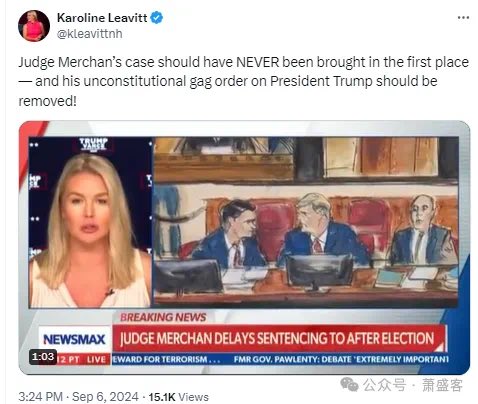Click the red sentencing delay headline banner
The height and width of the screenshot is (404, 478).
click(279, 338)
